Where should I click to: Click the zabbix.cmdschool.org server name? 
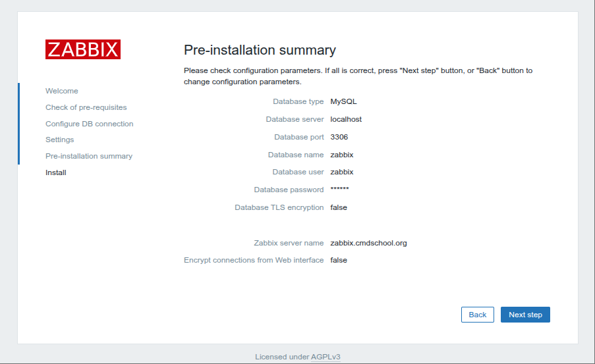click(368, 243)
